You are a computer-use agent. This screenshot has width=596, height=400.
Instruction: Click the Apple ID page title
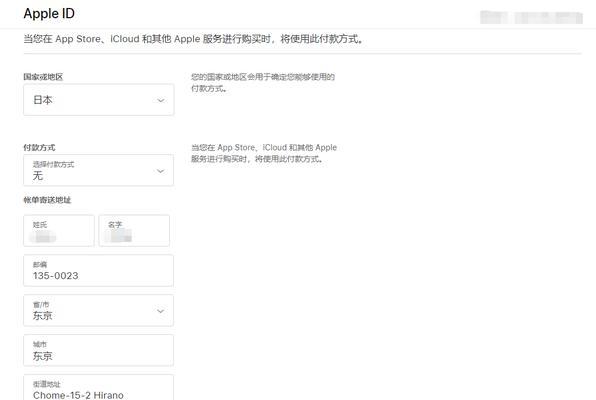tap(49, 14)
